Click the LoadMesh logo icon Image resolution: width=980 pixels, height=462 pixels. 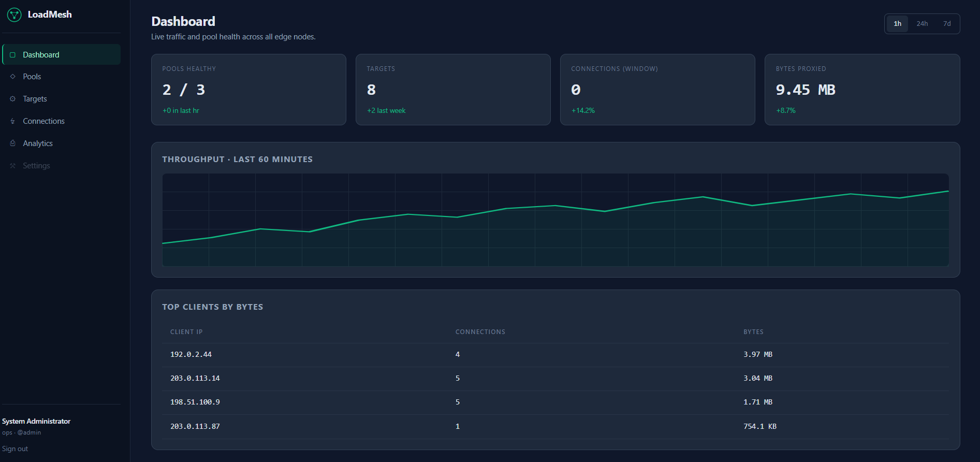click(x=14, y=15)
